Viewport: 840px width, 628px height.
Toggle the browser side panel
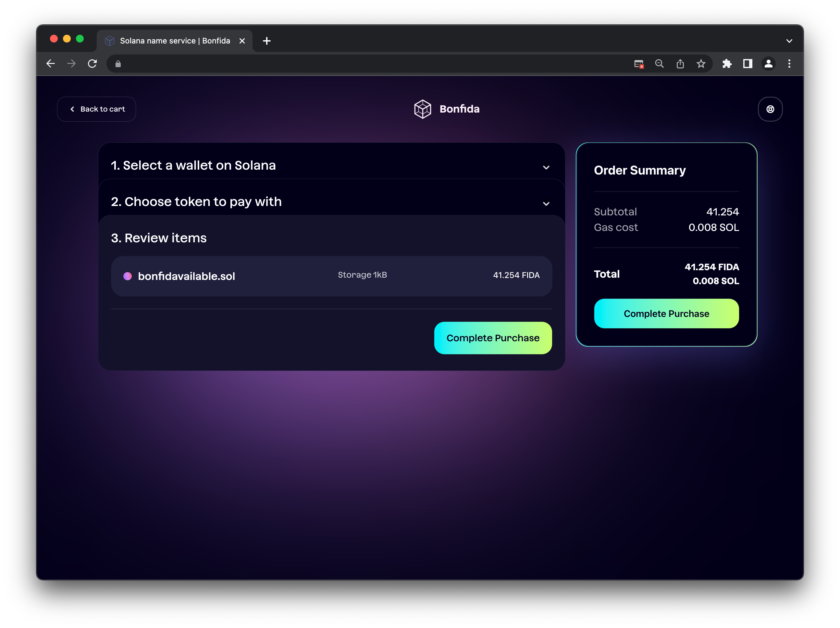[x=748, y=64]
